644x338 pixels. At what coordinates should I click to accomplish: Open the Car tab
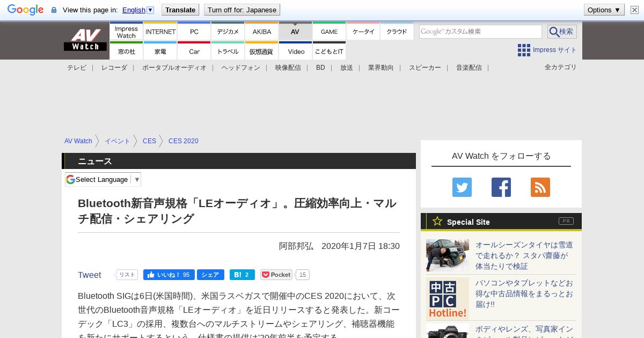(x=194, y=51)
